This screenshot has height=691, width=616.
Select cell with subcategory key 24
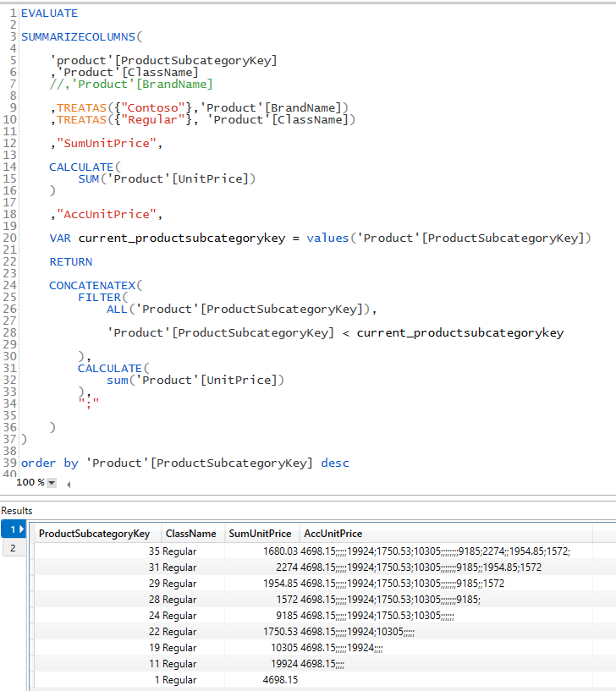point(98,616)
